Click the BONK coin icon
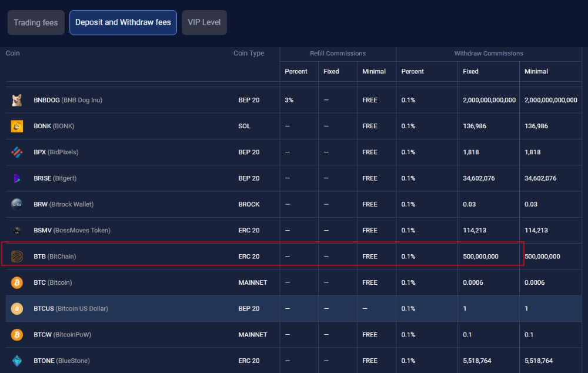The height and width of the screenshot is (373, 588). tap(17, 126)
